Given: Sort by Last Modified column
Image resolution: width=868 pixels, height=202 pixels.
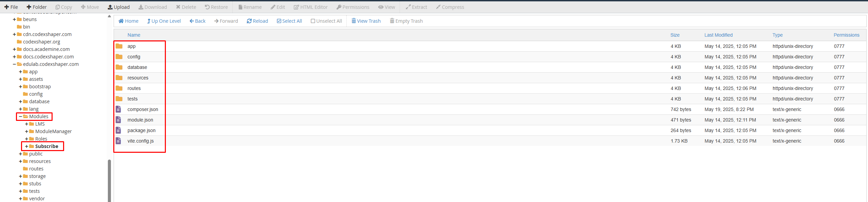Looking at the screenshot, I should (718, 35).
